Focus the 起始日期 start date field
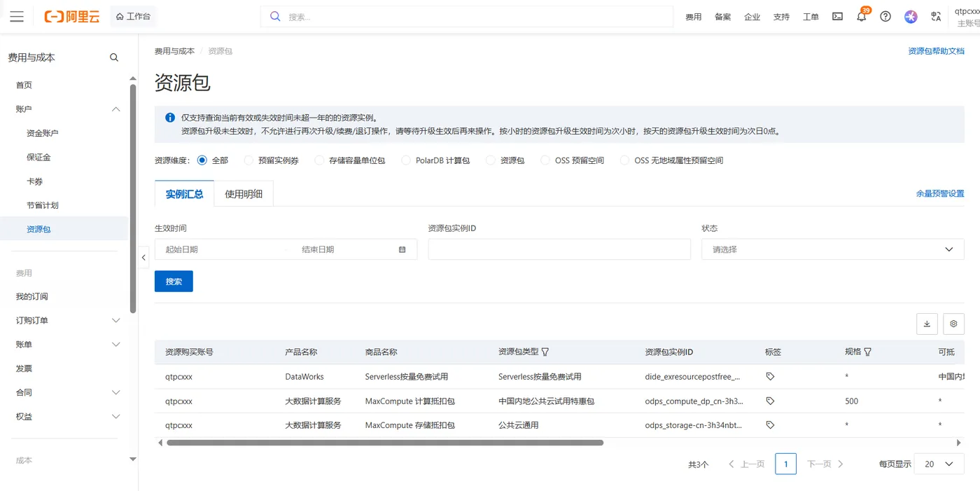The height and width of the screenshot is (491, 980). click(x=220, y=249)
